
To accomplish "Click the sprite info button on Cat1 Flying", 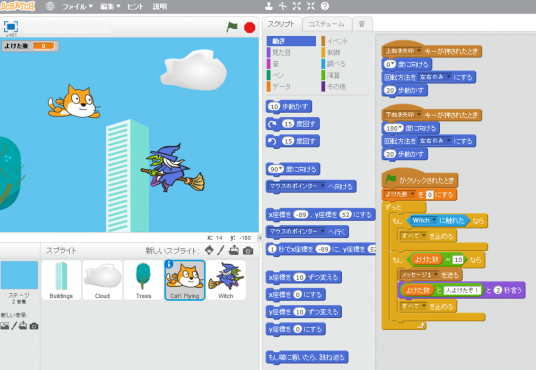I will [169, 264].
